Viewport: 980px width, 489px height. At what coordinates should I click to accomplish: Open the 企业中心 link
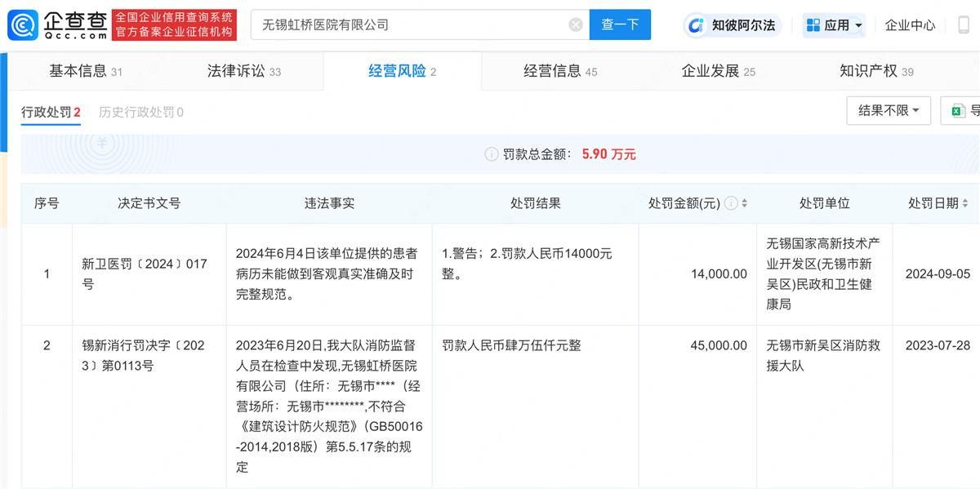tap(910, 25)
